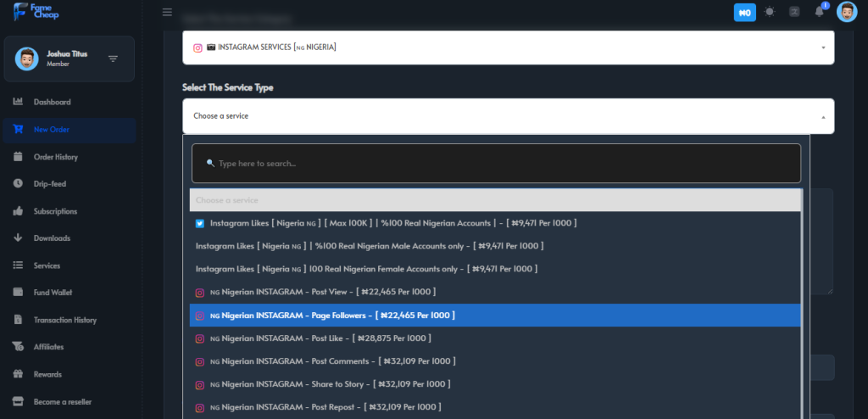Viewport: 868px width, 419px height.
Task: Click the Affiliates funnel icon
Action: (x=18, y=346)
